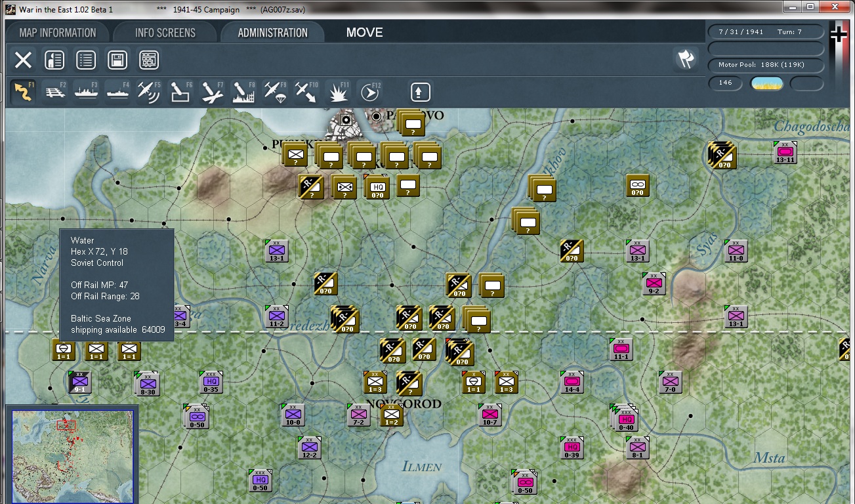Open the grid-pattern preferences icon

tap(149, 60)
